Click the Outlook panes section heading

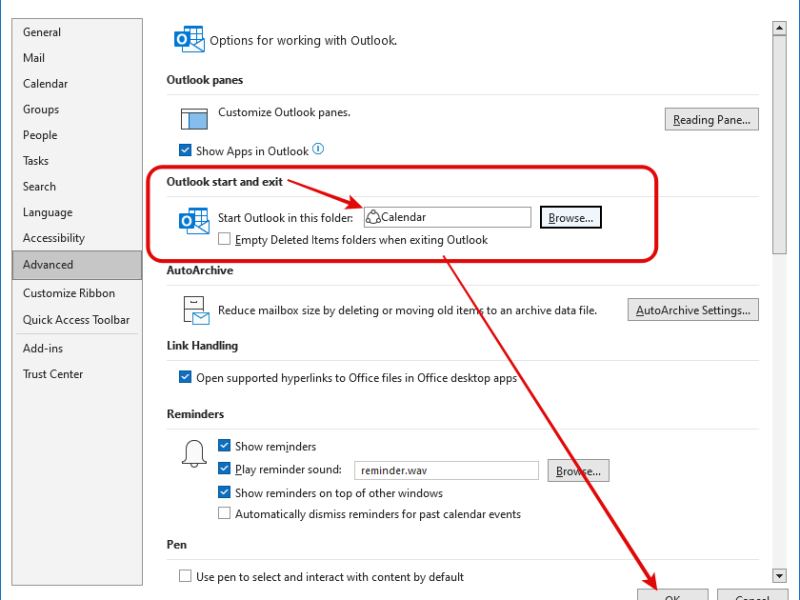coord(205,80)
